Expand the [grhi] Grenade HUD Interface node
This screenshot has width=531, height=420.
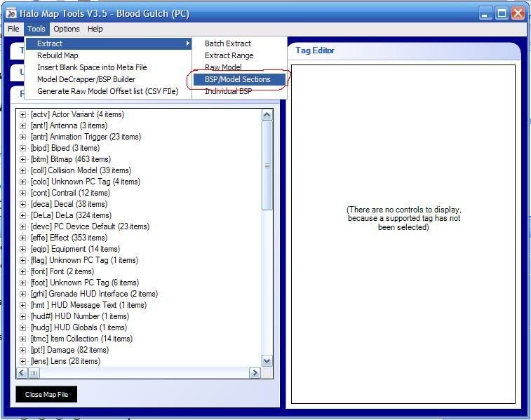pos(22,294)
